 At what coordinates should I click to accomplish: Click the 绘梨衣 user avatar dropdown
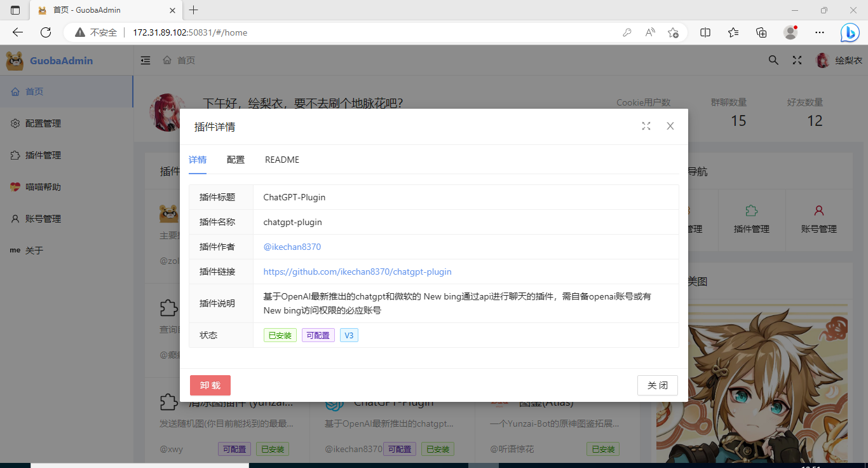point(839,60)
